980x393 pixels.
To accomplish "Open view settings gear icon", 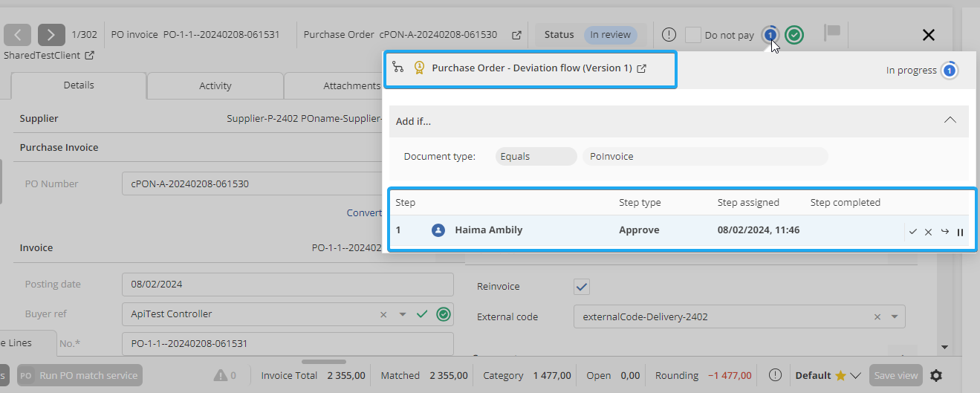I will [x=936, y=375].
